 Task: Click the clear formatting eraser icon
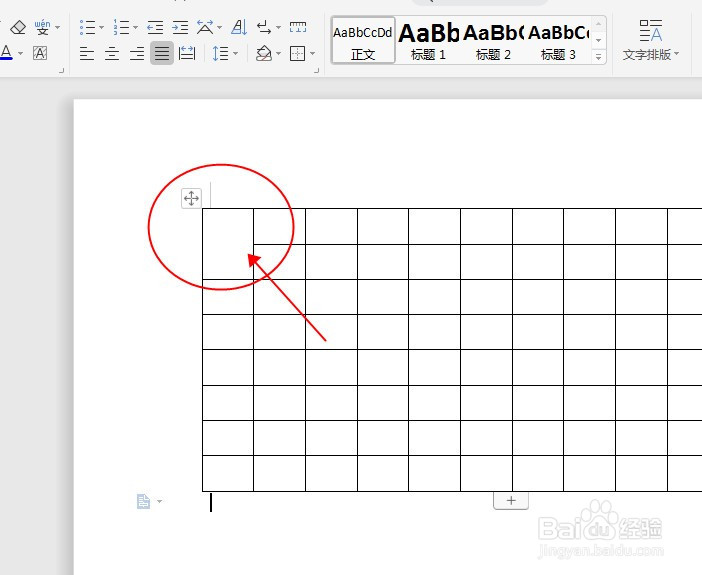(x=18, y=27)
